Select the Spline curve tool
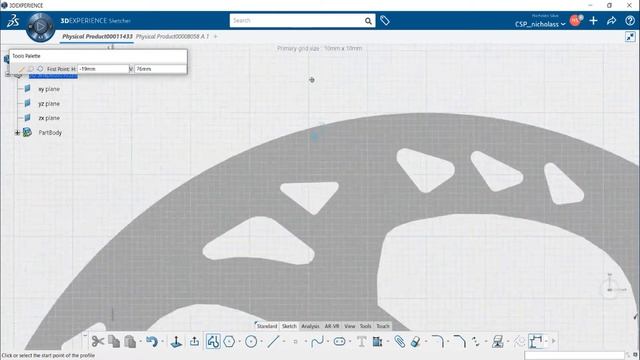 [317, 341]
